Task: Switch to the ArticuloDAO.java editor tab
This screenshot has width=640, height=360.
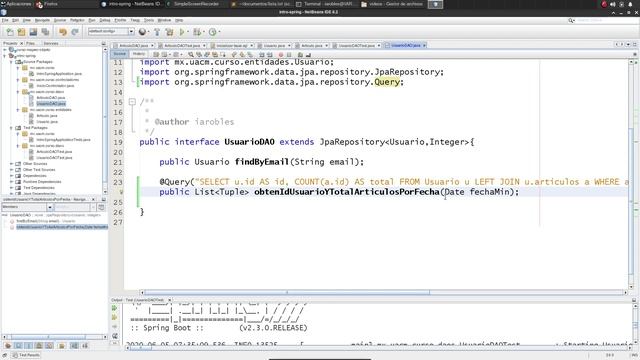Action: point(133,45)
